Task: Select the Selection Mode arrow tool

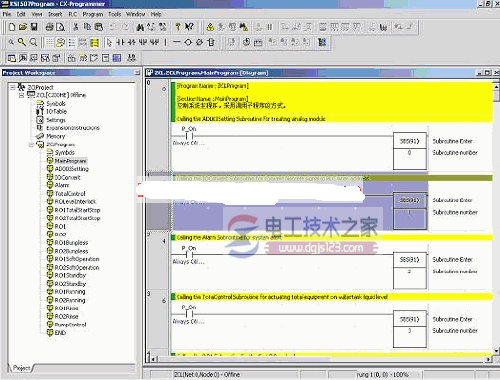Action: point(109,42)
